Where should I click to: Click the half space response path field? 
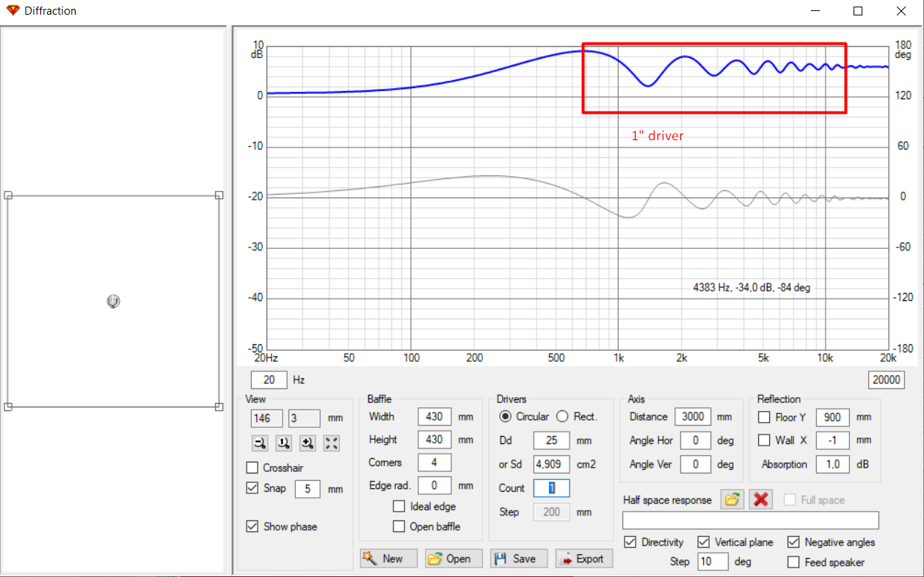(751, 520)
